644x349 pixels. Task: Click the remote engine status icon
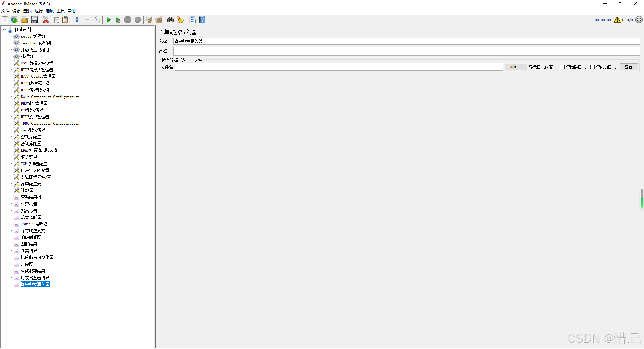(639, 20)
